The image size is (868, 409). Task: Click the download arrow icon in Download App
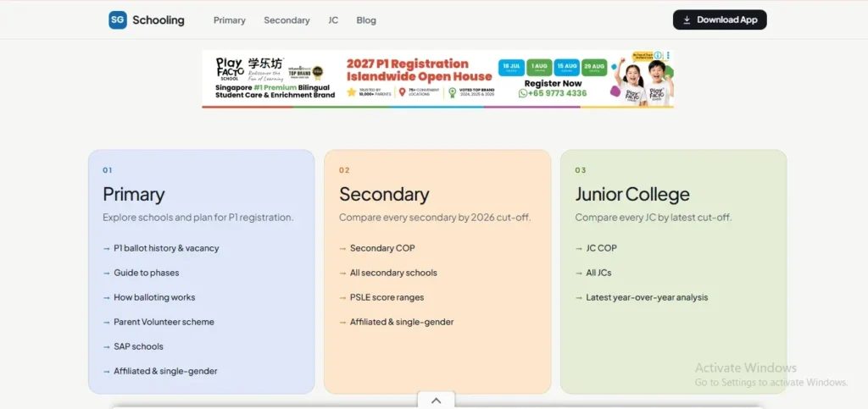click(x=687, y=19)
